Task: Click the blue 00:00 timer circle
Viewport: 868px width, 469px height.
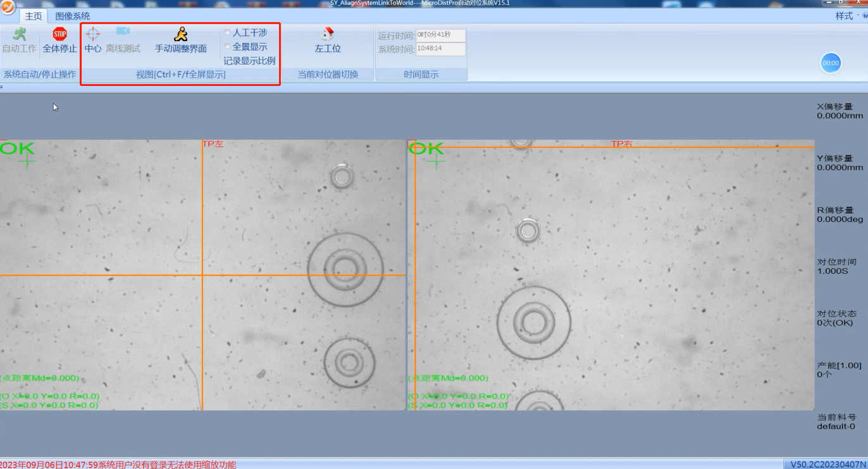Action: [831, 63]
